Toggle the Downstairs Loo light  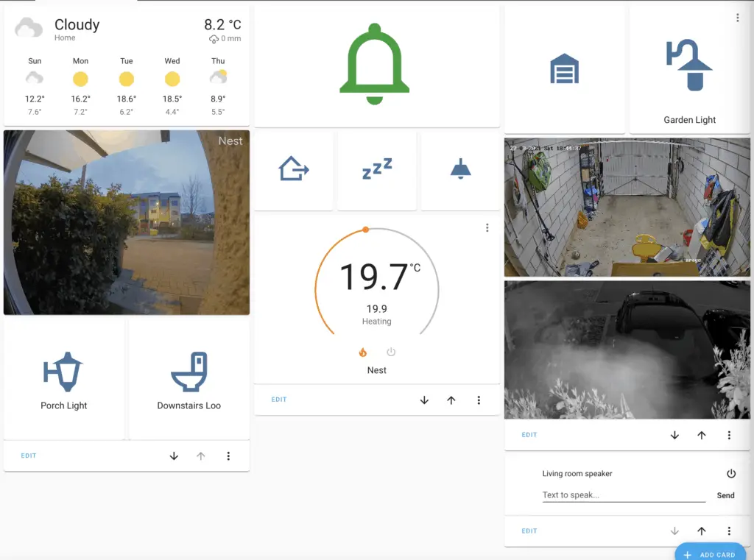(189, 372)
